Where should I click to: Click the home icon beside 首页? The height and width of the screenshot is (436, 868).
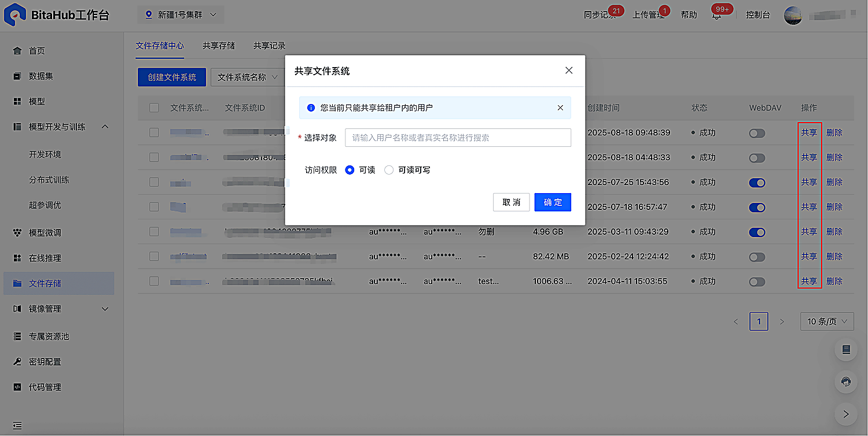point(17,51)
